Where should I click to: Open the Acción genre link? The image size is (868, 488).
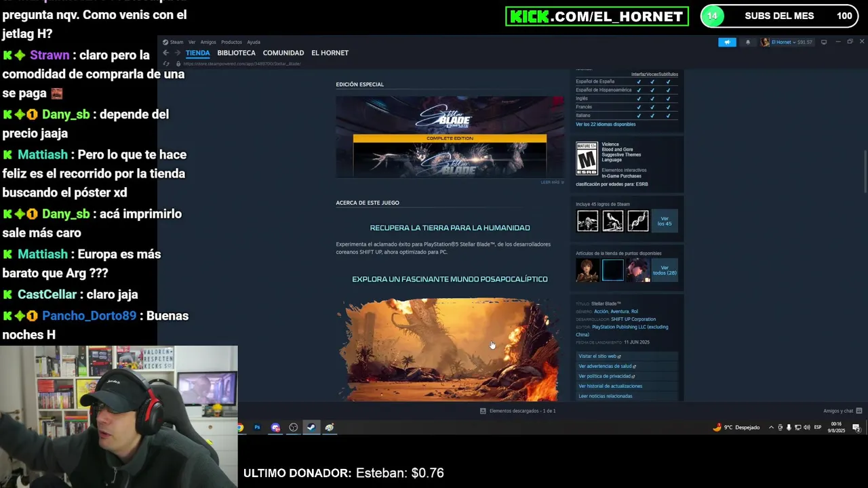point(601,312)
